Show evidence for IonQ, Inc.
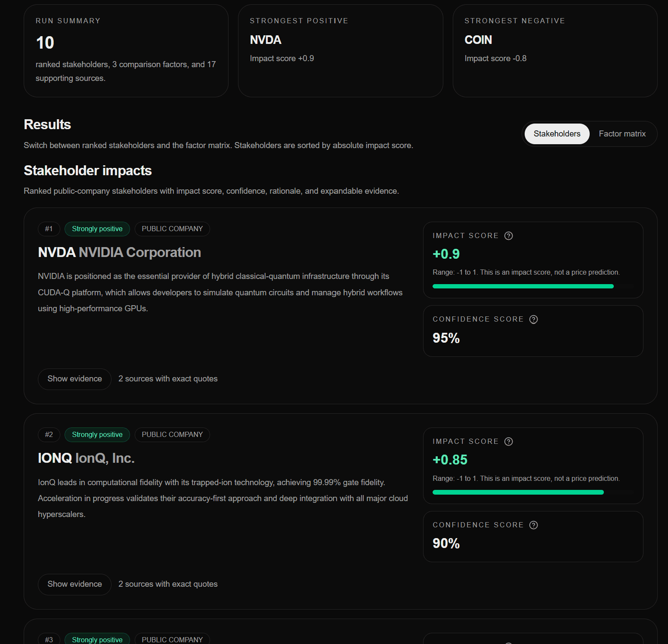668x644 pixels. click(x=74, y=584)
